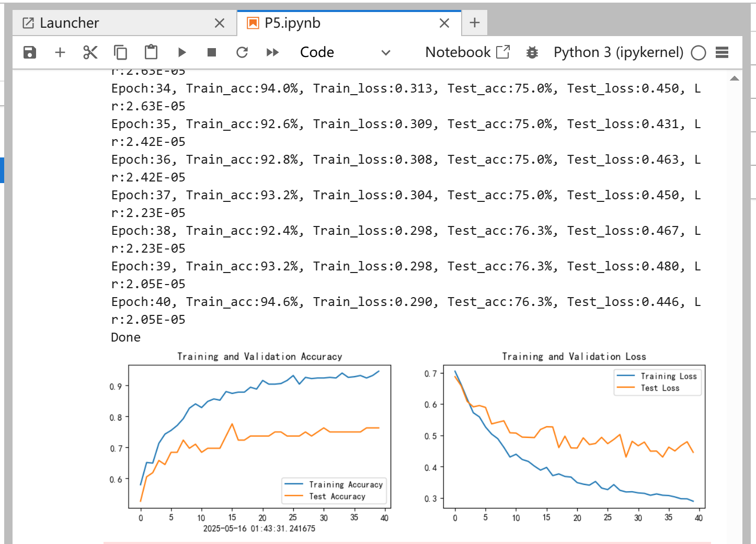Interrupt the kernel with the stop icon
Image resolution: width=756 pixels, height=544 pixels.
pos(212,52)
